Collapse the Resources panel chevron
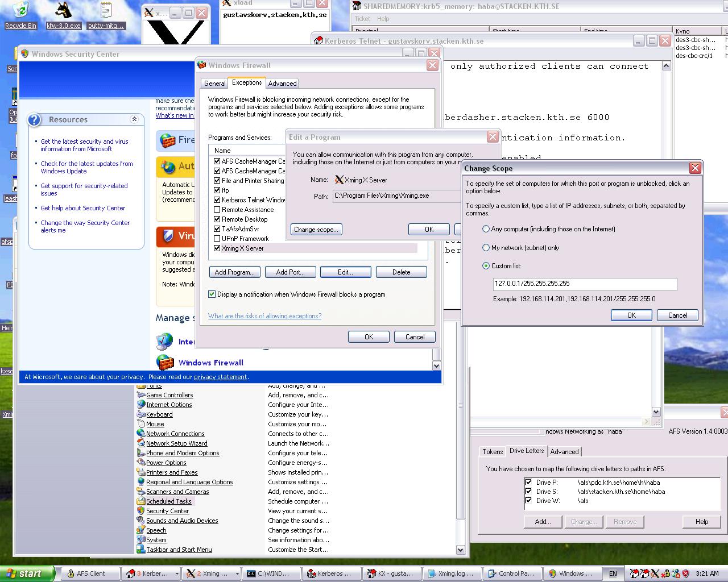 134,119
